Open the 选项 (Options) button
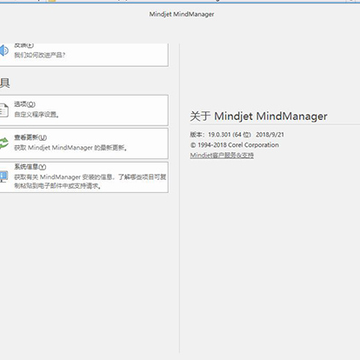 point(83,110)
